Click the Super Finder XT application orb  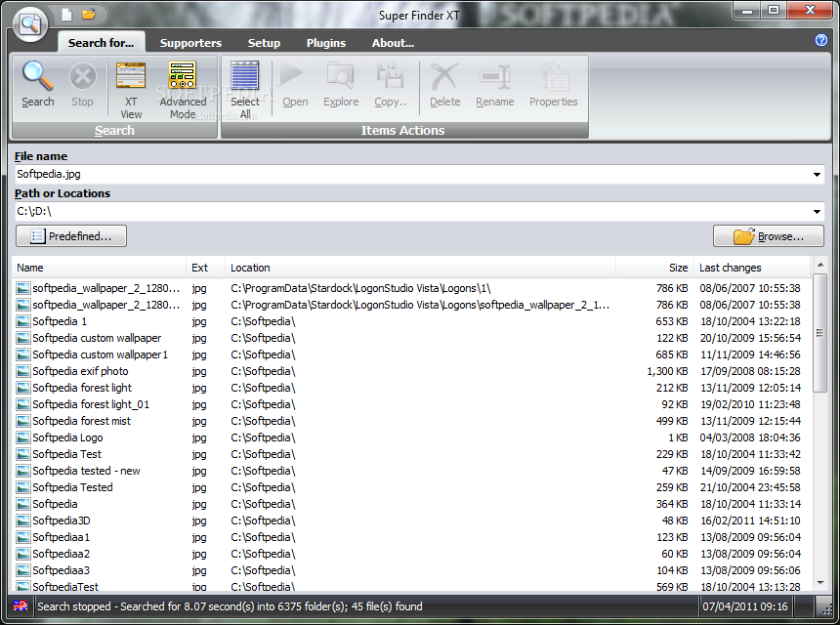click(x=30, y=23)
